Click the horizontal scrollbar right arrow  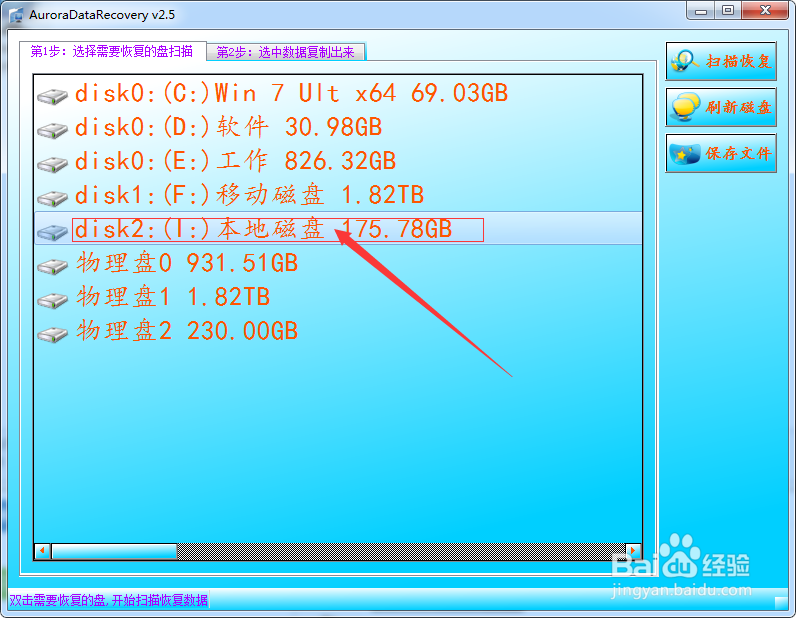pos(633,551)
